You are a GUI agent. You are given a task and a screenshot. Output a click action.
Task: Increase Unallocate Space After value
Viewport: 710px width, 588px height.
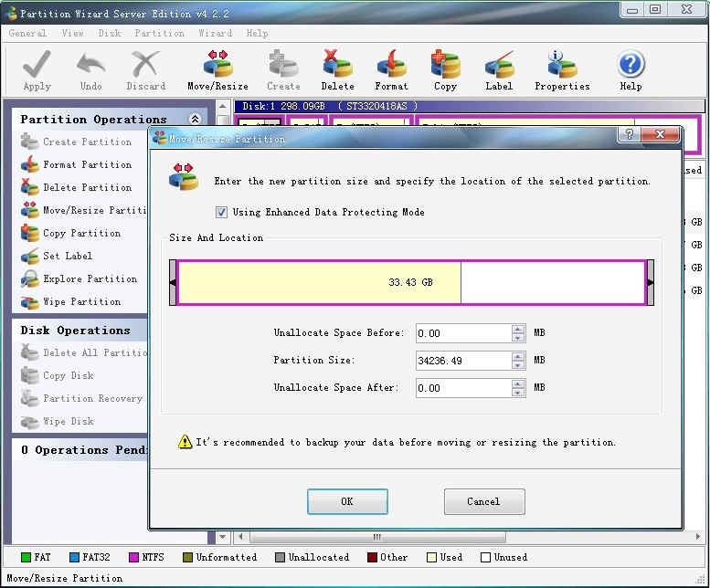518,384
